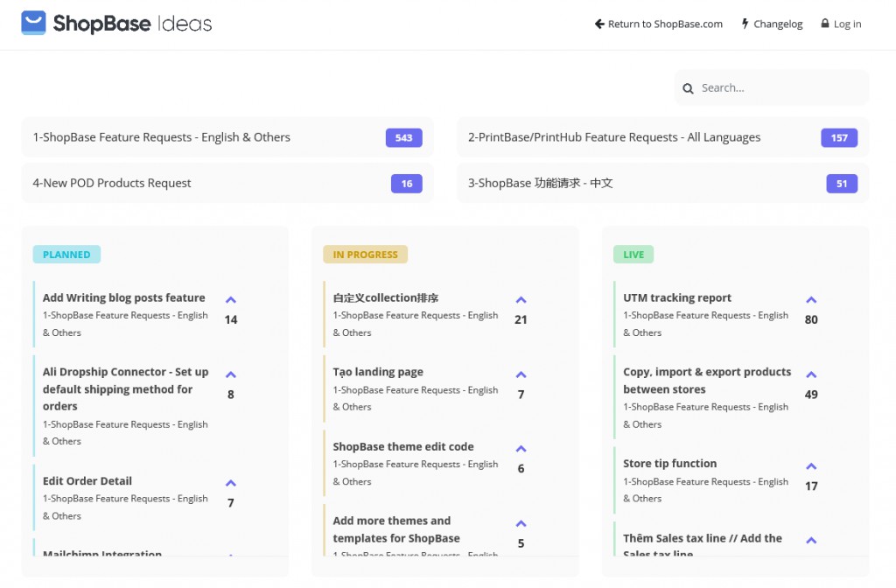Open the UTM tracking report idea title
896x588 pixels.
676,297
